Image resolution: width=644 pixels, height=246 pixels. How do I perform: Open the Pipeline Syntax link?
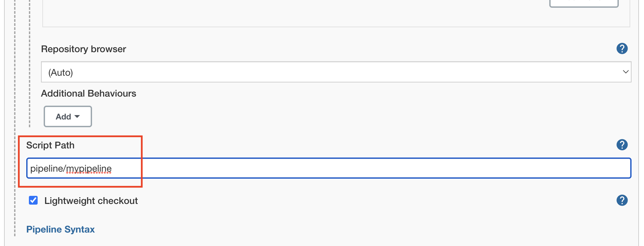click(60, 230)
